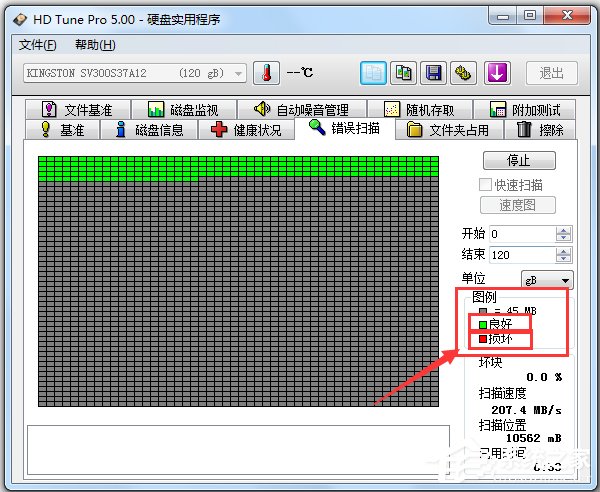Open the 帮助 help menu
This screenshot has height=492, width=600.
click(x=95, y=45)
